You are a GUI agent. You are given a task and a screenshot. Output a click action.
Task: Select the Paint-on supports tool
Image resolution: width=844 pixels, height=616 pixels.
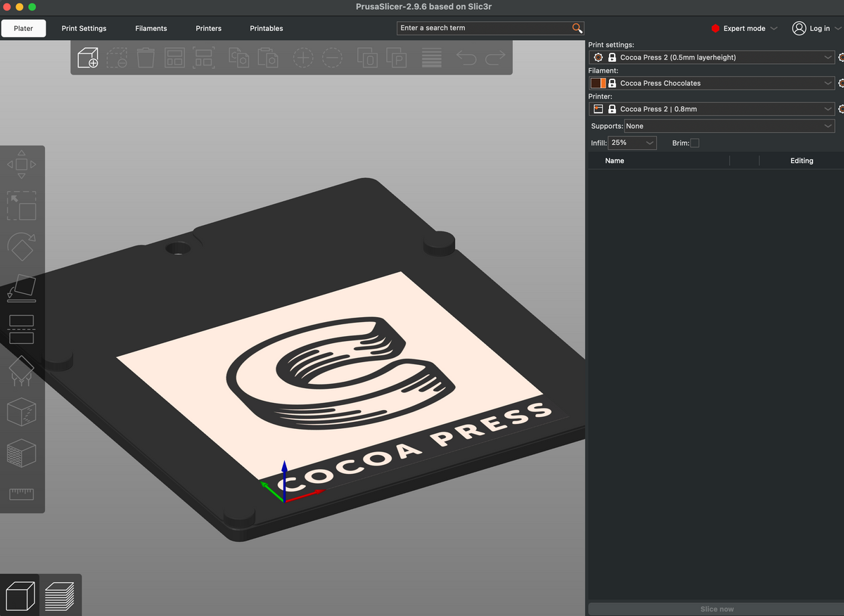coord(21,371)
